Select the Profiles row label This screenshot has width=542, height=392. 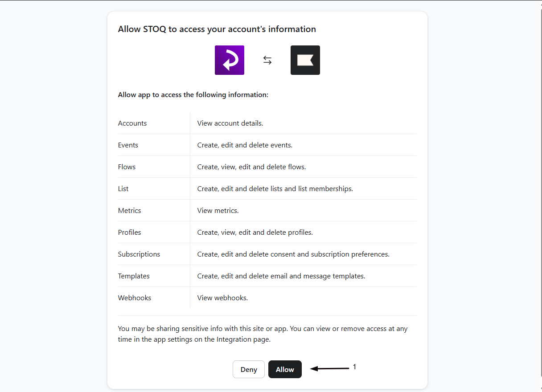(x=129, y=233)
